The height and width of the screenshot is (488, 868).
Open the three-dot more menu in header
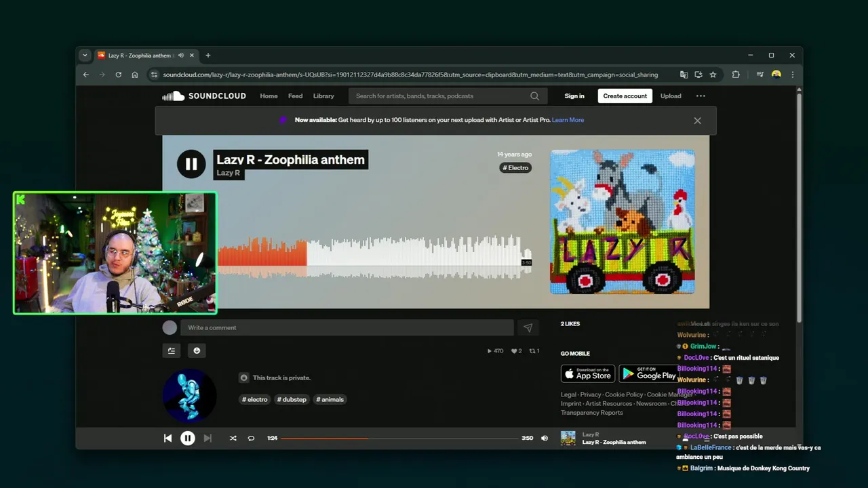(x=701, y=96)
